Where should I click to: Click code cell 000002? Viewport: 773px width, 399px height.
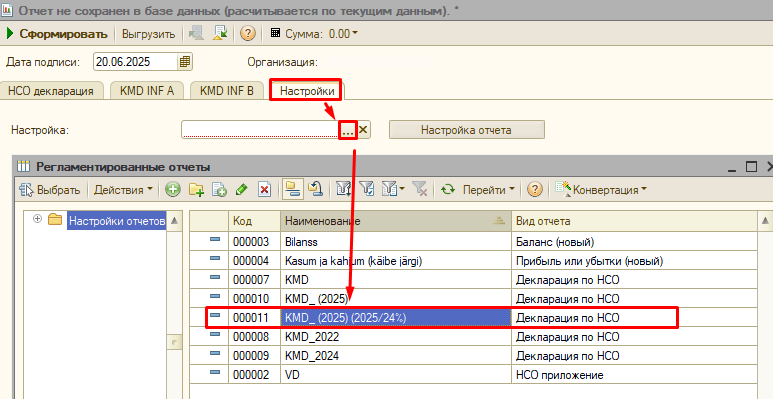point(254,375)
